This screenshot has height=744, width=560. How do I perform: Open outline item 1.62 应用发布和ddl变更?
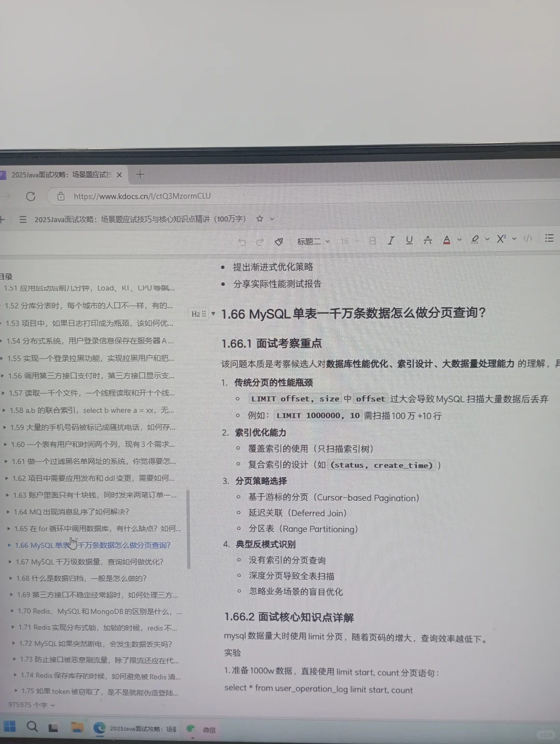coord(93,478)
